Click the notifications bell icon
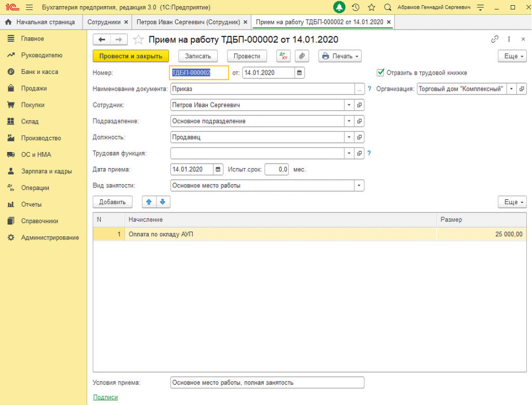The height and width of the screenshot is (405, 532). point(339,7)
